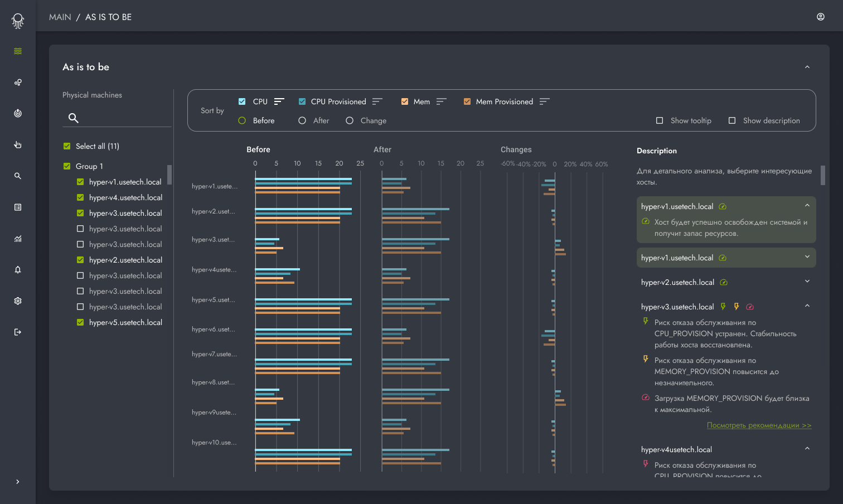Collapse the As is to be panel

point(807,67)
